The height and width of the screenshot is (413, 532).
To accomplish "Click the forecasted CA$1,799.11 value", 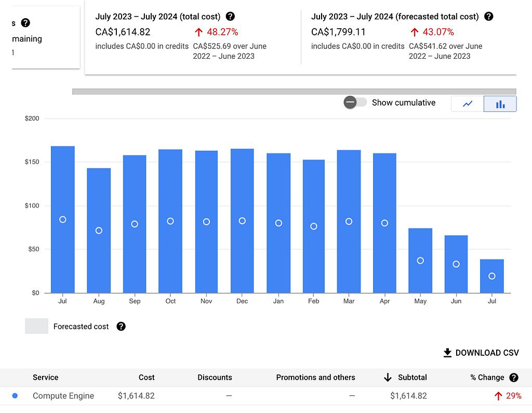I will click(x=338, y=32).
